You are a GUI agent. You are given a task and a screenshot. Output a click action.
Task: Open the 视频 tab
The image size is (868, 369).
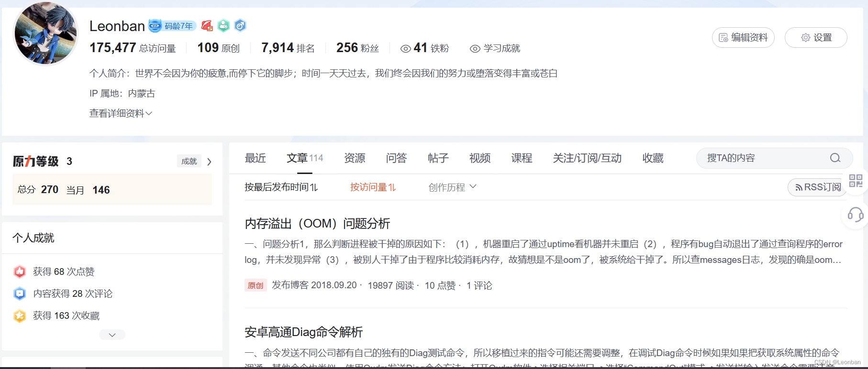(x=480, y=158)
